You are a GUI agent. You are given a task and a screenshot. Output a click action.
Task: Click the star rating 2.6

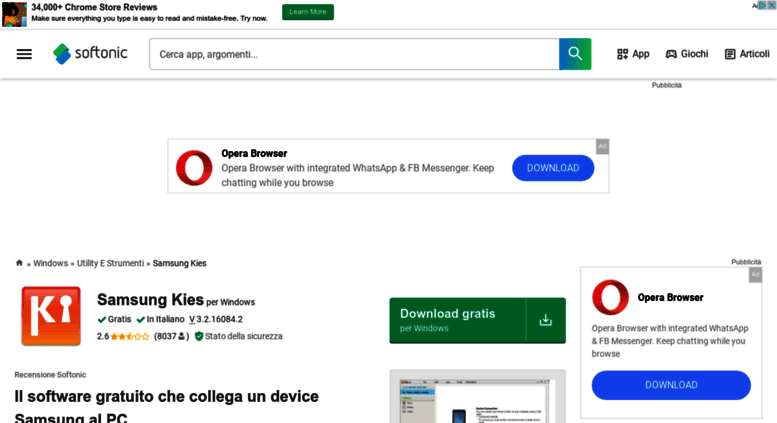[123, 336]
